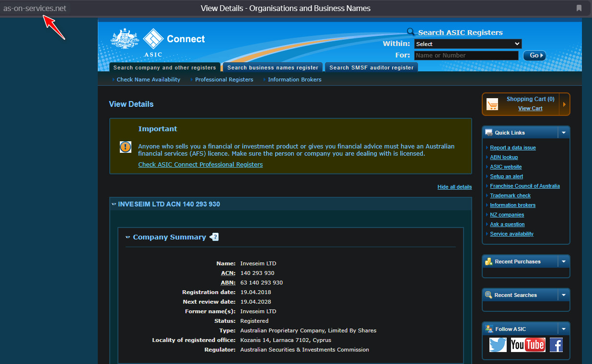Click the View Cart link

[x=530, y=108]
